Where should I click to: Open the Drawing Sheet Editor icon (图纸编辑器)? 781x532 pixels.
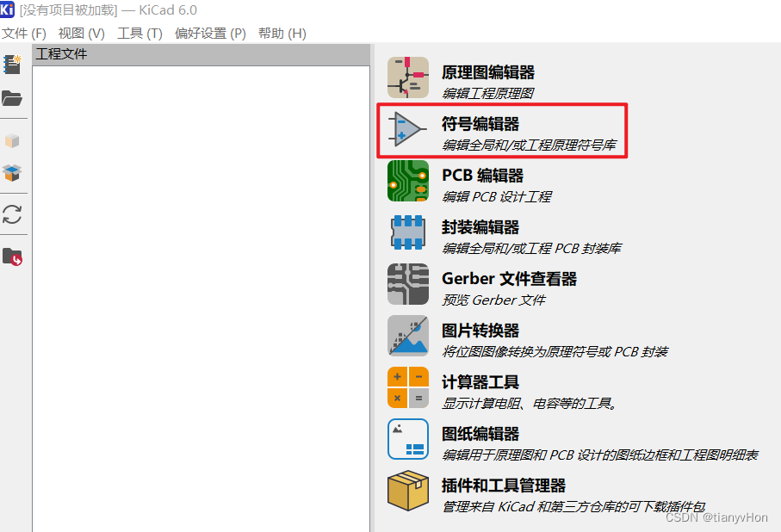(408, 439)
